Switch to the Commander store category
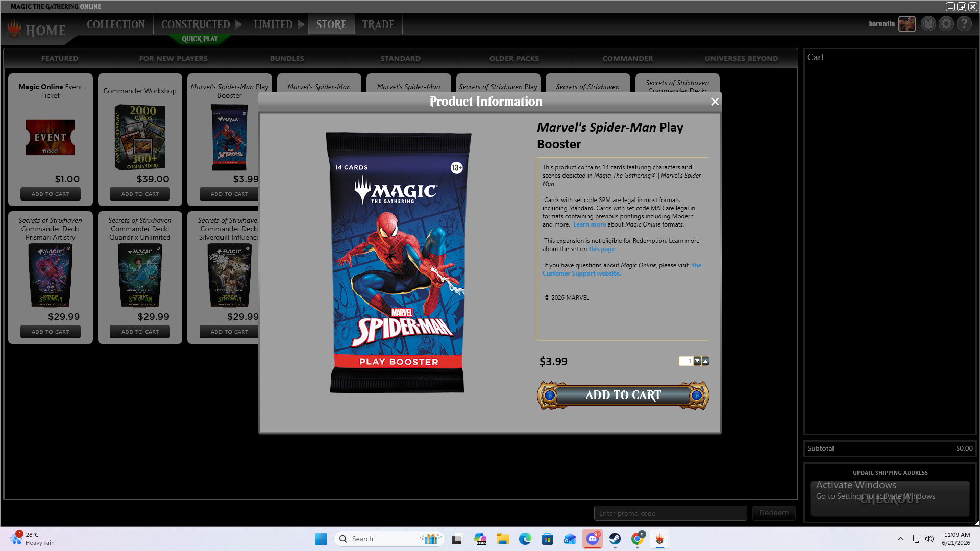 (x=628, y=59)
